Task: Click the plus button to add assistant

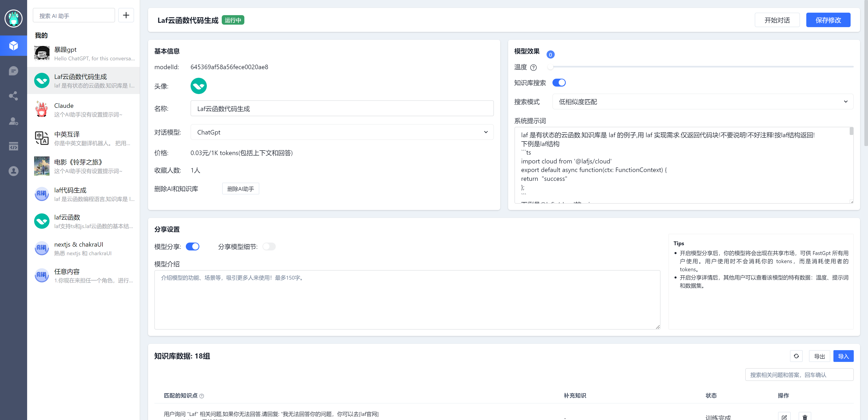Action: pyautogui.click(x=126, y=16)
